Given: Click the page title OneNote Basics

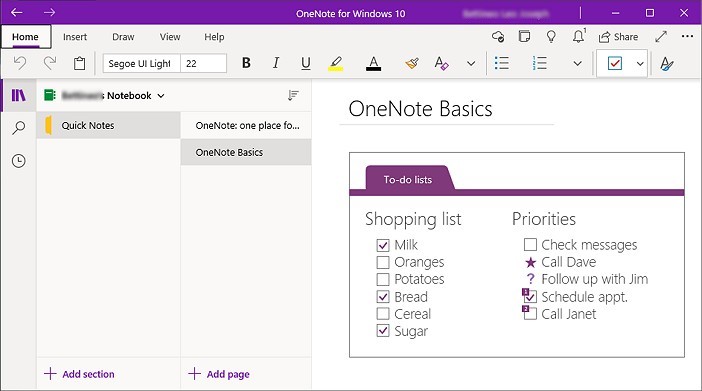Looking at the screenshot, I should pyautogui.click(x=420, y=109).
